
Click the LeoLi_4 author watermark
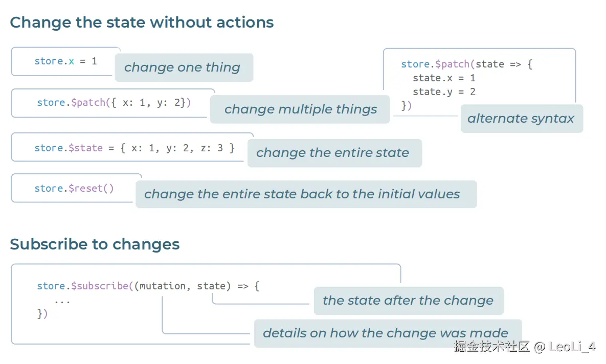pyautogui.click(x=572, y=347)
